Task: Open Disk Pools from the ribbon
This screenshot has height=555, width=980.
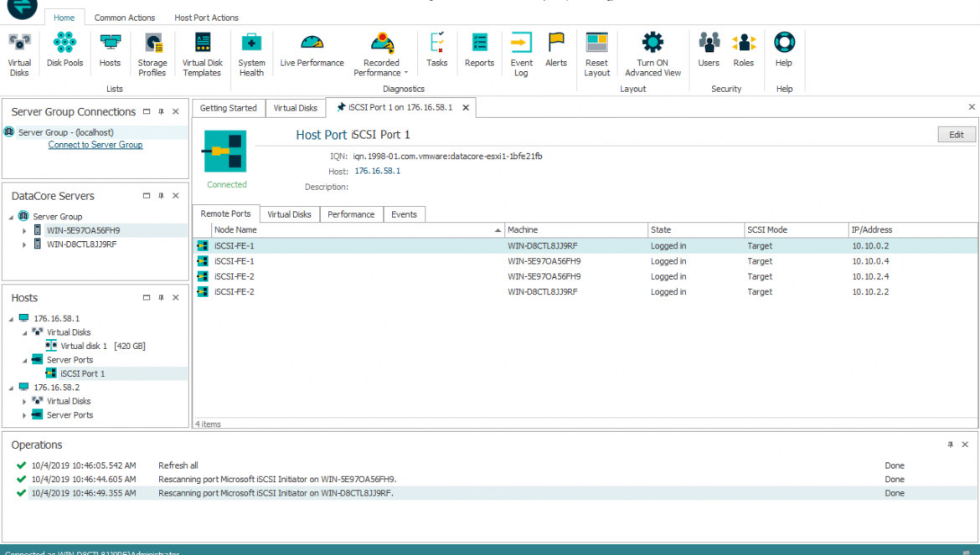Action: pyautogui.click(x=64, y=50)
